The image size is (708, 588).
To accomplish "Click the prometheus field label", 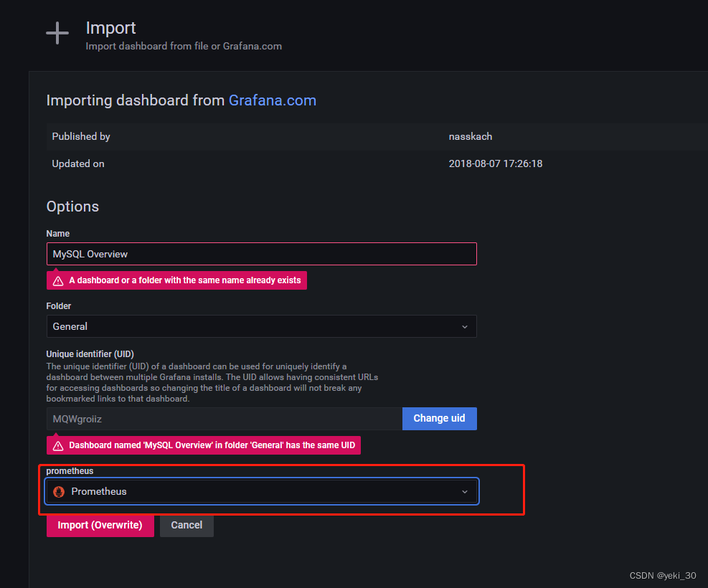I will 70,471.
